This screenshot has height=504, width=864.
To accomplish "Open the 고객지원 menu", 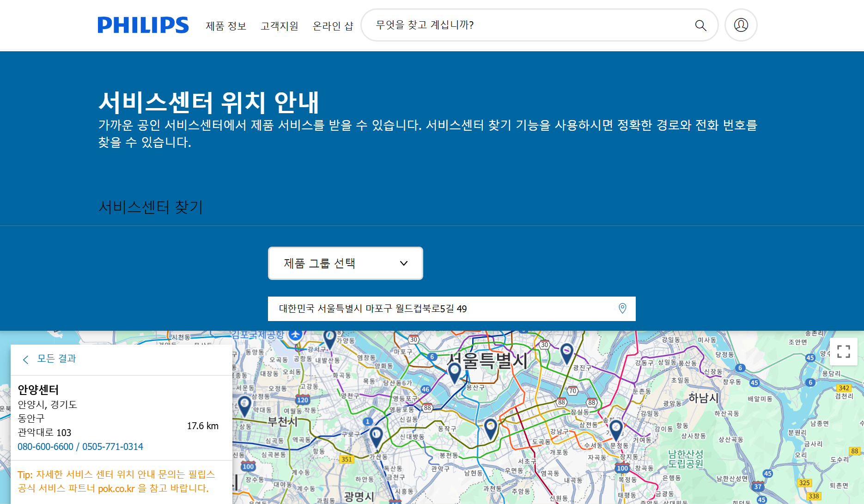I will tap(279, 26).
